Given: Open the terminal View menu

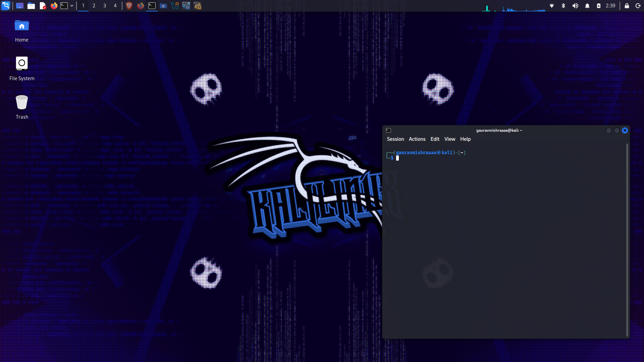Looking at the screenshot, I should pyautogui.click(x=449, y=139).
